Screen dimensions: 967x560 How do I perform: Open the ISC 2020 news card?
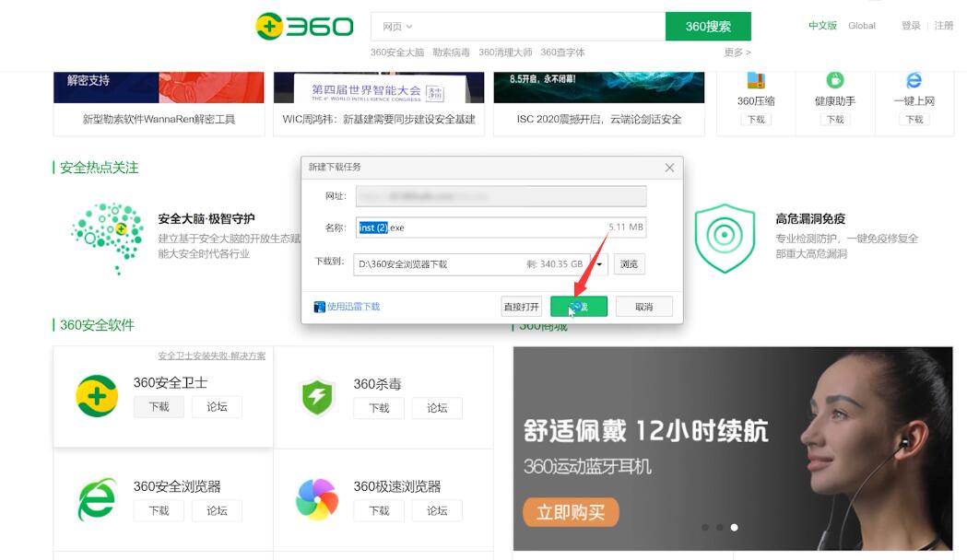click(x=599, y=103)
